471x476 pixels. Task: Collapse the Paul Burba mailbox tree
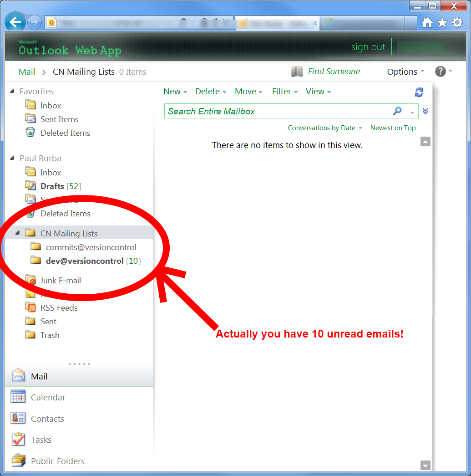(x=12, y=158)
